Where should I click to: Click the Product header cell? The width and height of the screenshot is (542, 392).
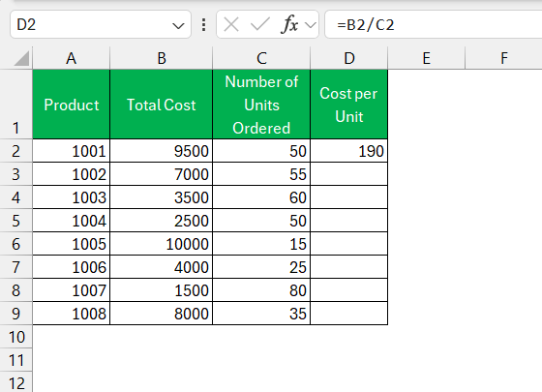(72, 105)
